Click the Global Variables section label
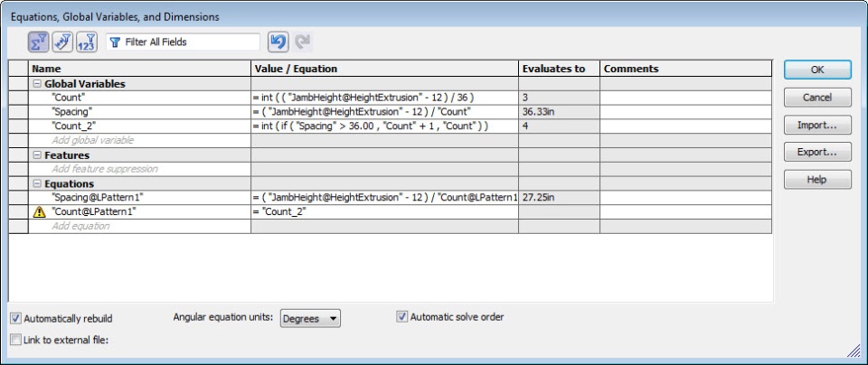The height and width of the screenshot is (365, 868). [85, 84]
